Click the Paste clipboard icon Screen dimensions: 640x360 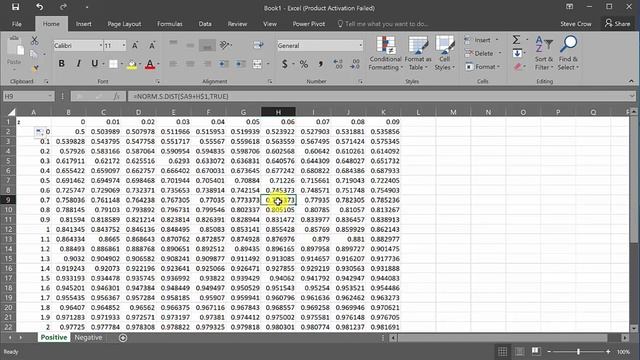15,47
